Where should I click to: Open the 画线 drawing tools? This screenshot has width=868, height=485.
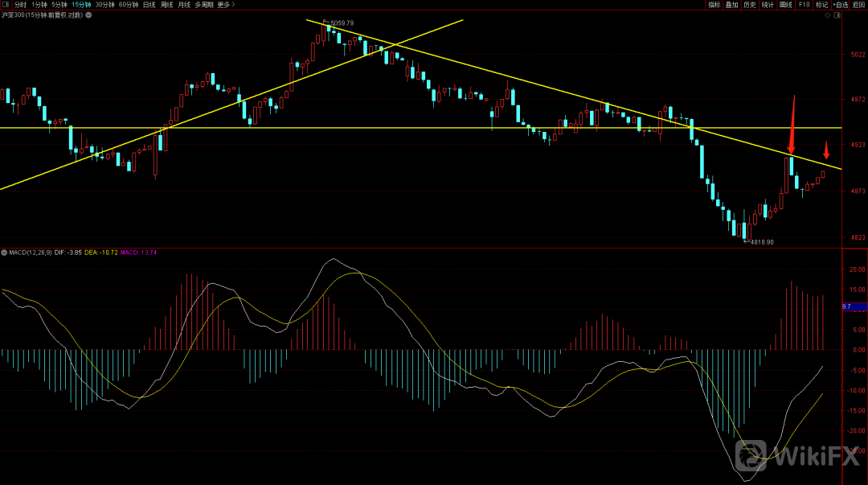click(785, 5)
